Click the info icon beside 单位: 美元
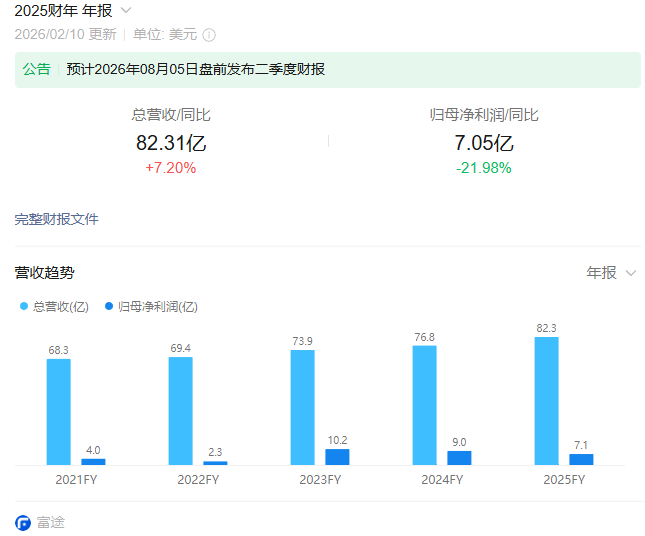The image size is (645, 536). click(209, 35)
